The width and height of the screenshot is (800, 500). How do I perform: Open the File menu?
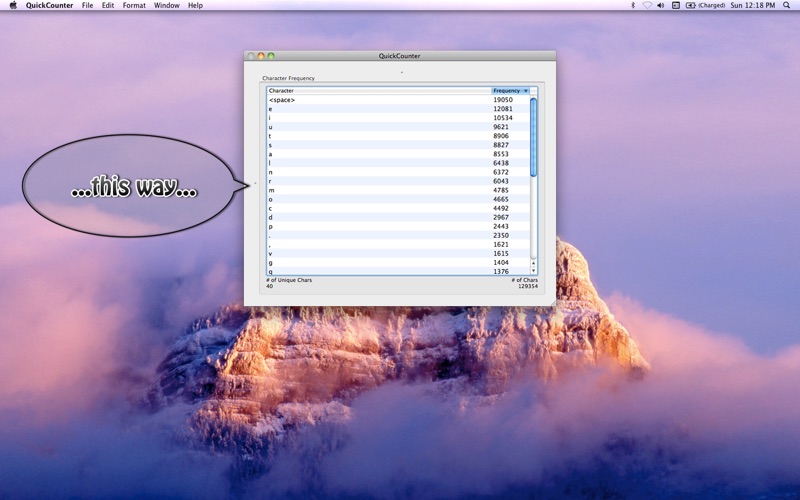(x=87, y=5)
